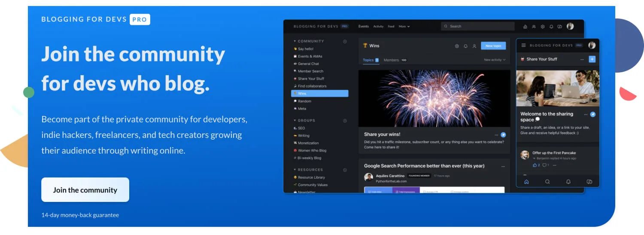
Task: Click the add icon next to RESOURCES
Action: pos(345,170)
